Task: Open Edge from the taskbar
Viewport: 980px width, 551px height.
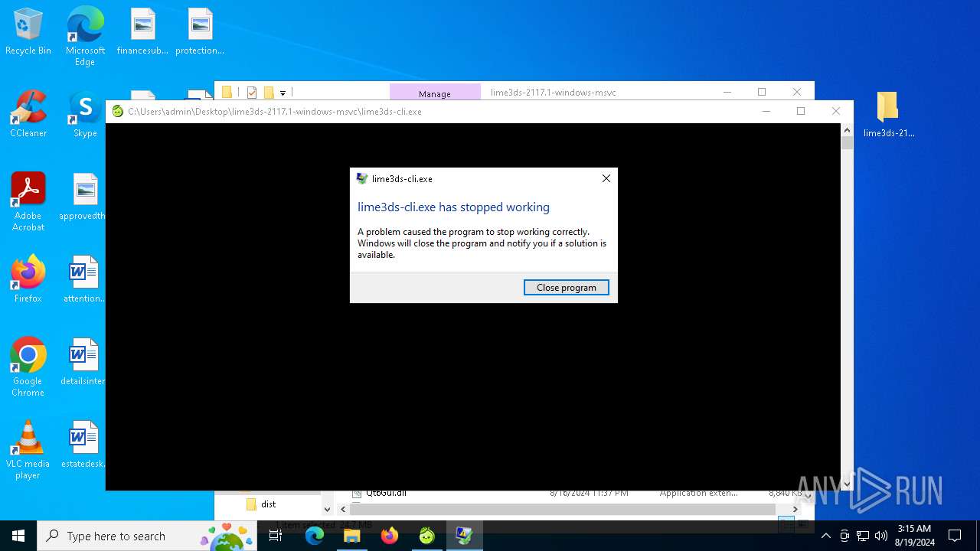Action: pyautogui.click(x=315, y=536)
